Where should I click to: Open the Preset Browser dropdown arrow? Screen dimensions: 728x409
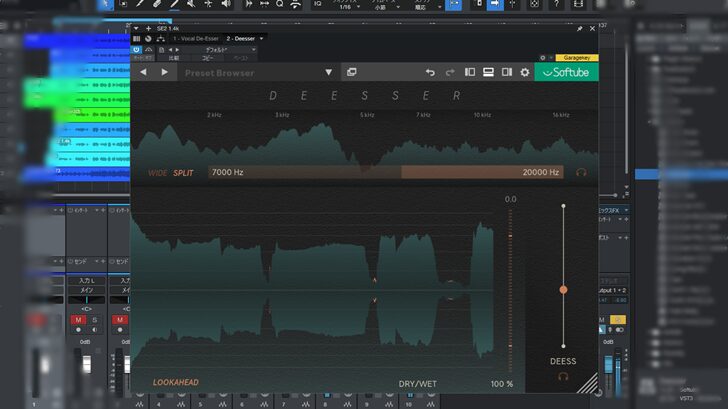point(328,72)
